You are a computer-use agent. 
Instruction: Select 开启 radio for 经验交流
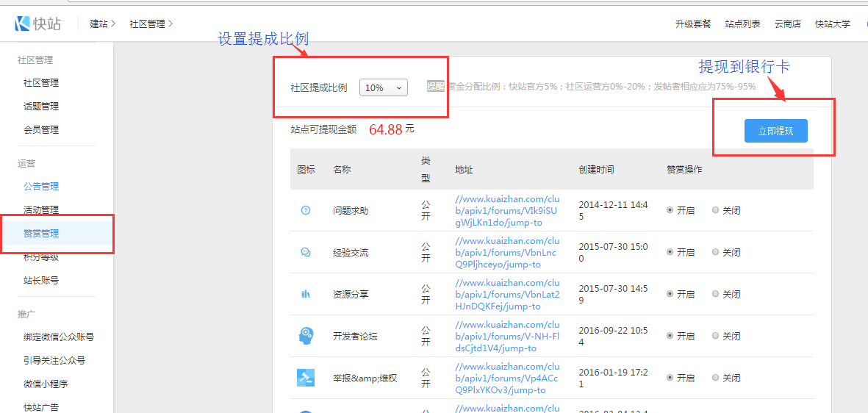(670, 252)
